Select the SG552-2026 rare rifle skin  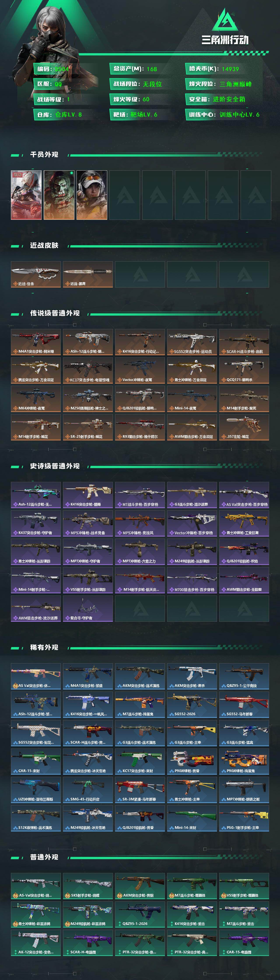coord(192,705)
